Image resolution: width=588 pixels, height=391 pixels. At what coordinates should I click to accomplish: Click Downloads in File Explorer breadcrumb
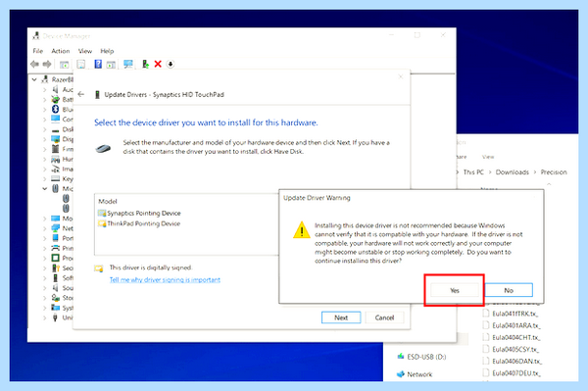[x=512, y=172]
